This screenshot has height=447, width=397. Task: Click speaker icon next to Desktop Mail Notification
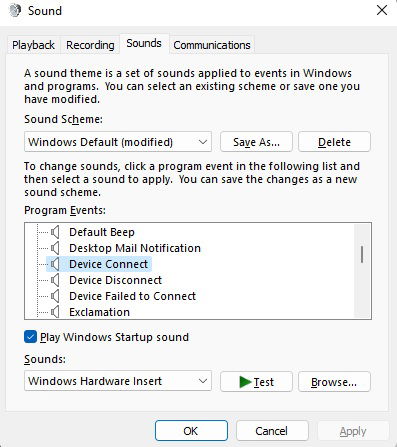click(x=55, y=248)
